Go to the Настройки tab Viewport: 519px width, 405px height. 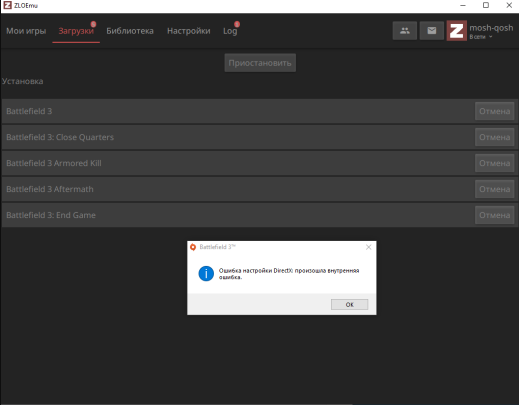[x=189, y=31]
